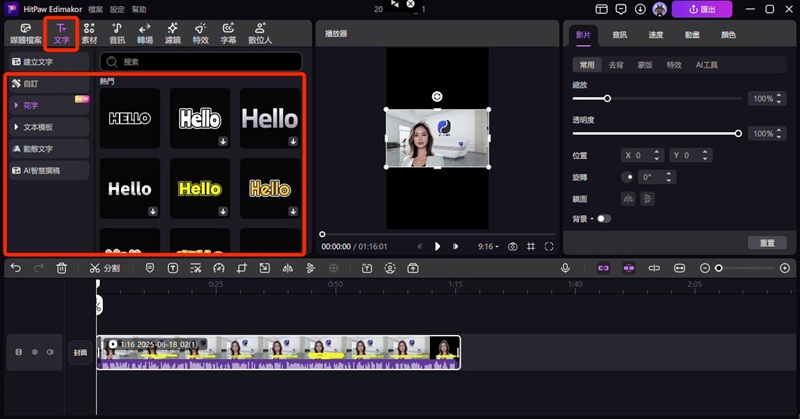Click the 分割 scissors split tool
The image size is (800, 419).
104,268
